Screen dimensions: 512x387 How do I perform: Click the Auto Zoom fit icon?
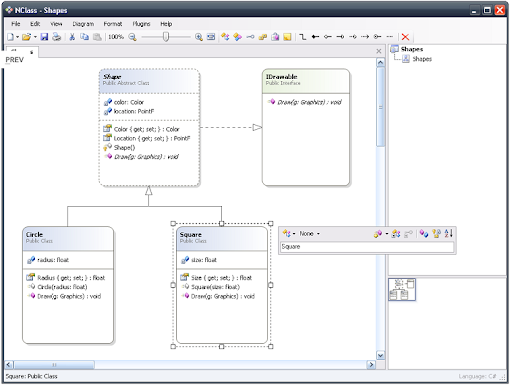tap(211, 37)
